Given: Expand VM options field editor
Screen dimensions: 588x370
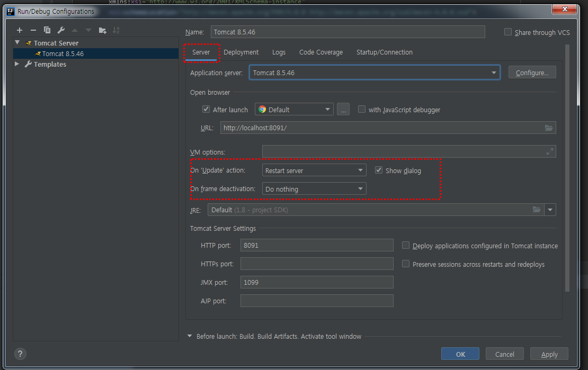Looking at the screenshot, I should pos(550,151).
